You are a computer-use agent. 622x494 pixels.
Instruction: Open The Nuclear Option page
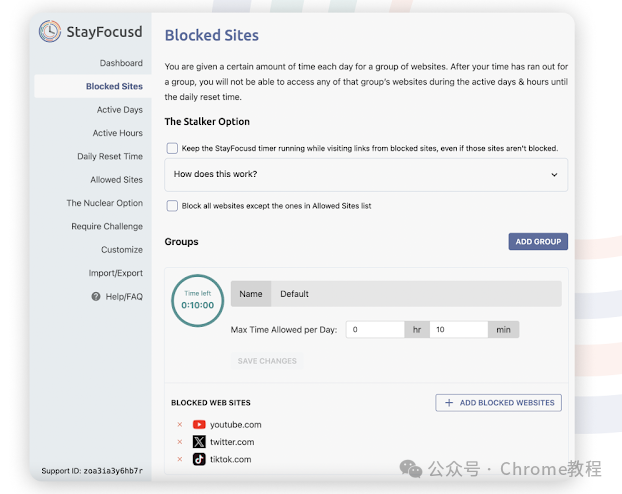(105, 203)
